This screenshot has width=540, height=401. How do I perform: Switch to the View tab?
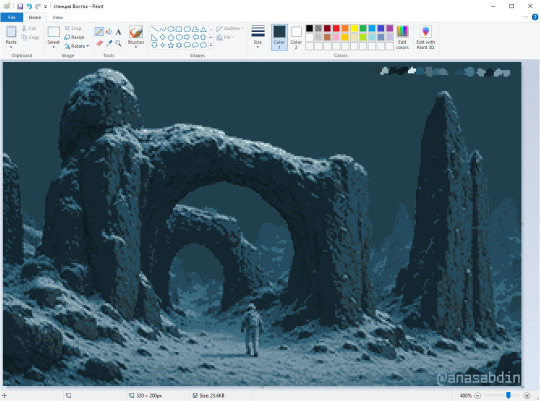coord(58,17)
